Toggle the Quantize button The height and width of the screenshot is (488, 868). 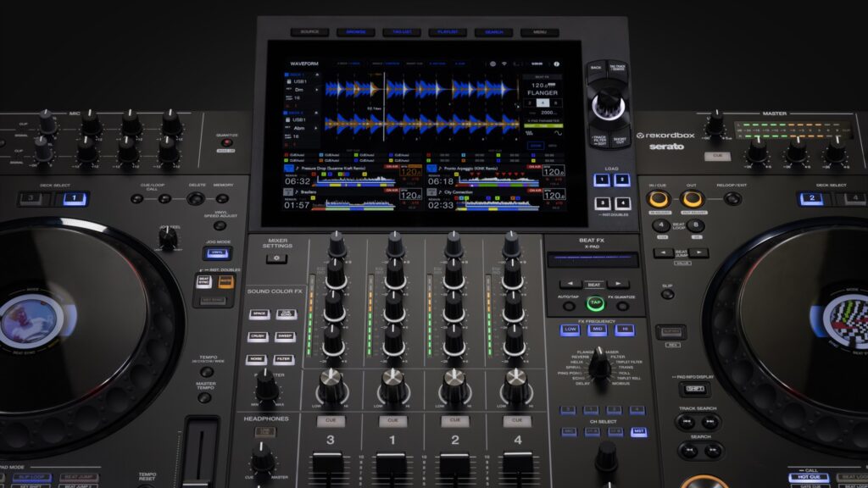226,143
